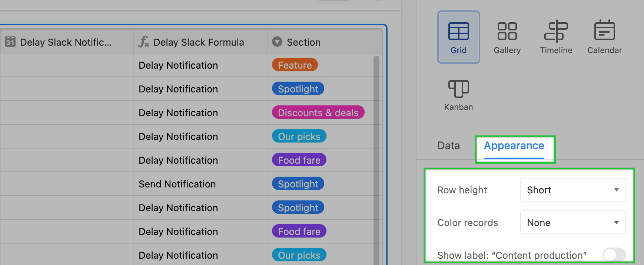
Task: Select the Grid view type icon
Action: pos(458,31)
